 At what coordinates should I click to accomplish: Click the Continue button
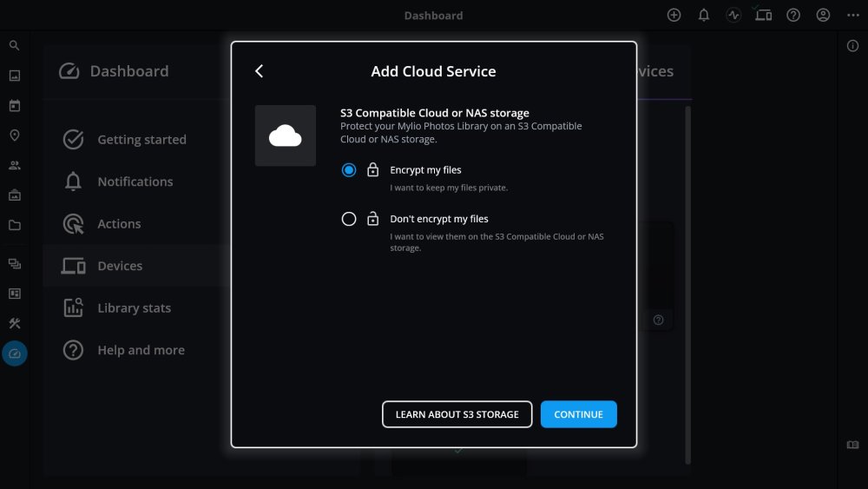pyautogui.click(x=578, y=414)
